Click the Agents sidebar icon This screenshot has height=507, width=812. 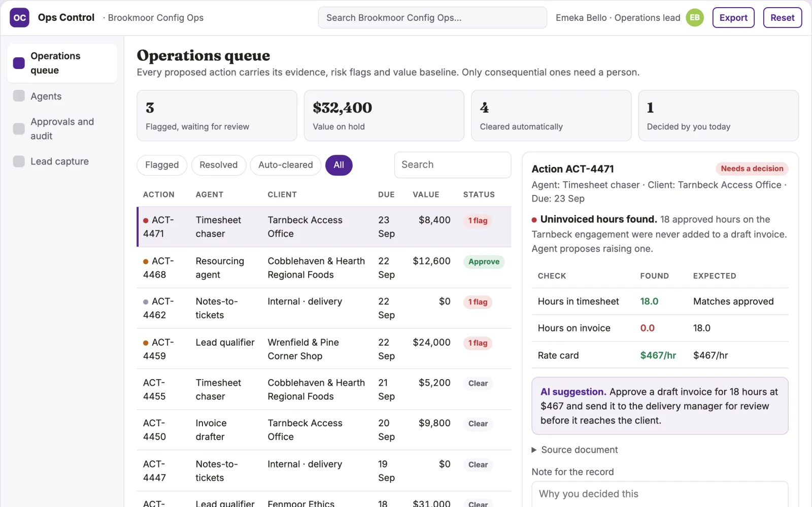click(19, 96)
